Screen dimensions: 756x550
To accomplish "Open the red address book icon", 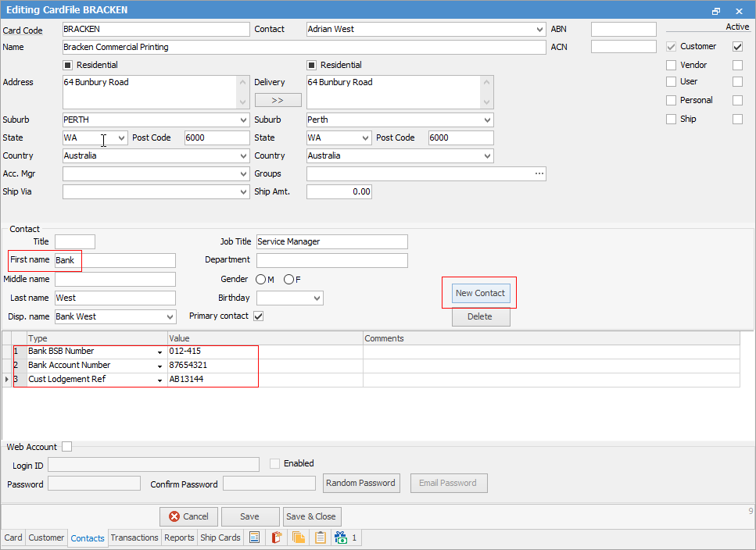I will (x=277, y=537).
